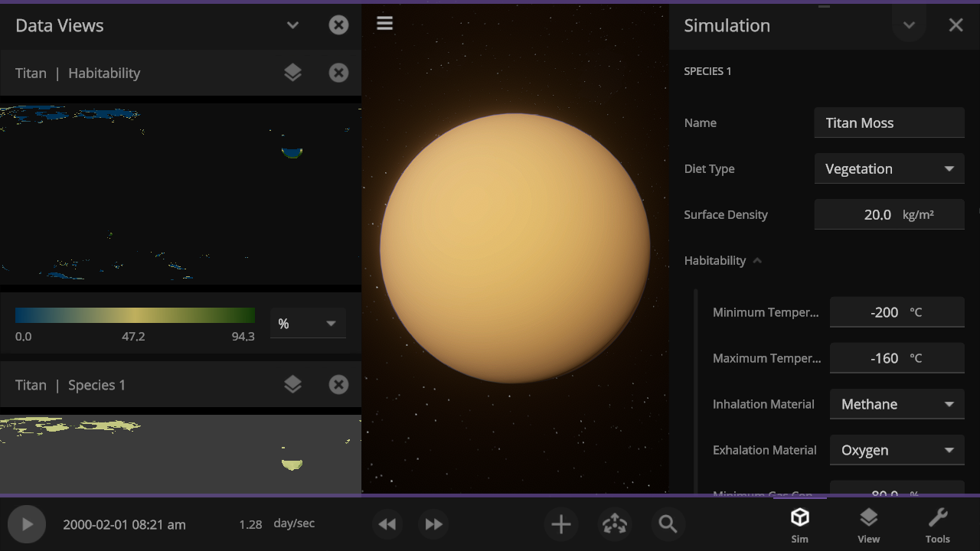Open the hamburger main menu

pyautogui.click(x=384, y=24)
